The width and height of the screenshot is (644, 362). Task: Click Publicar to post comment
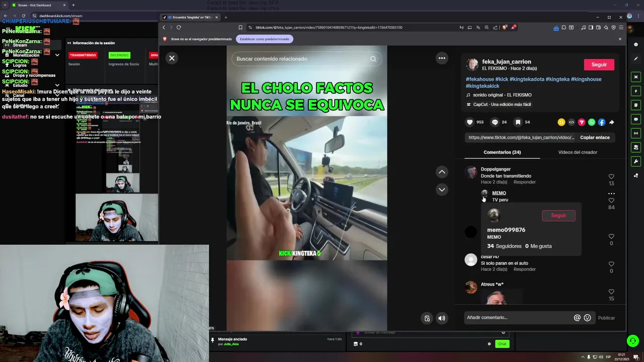[606, 318]
